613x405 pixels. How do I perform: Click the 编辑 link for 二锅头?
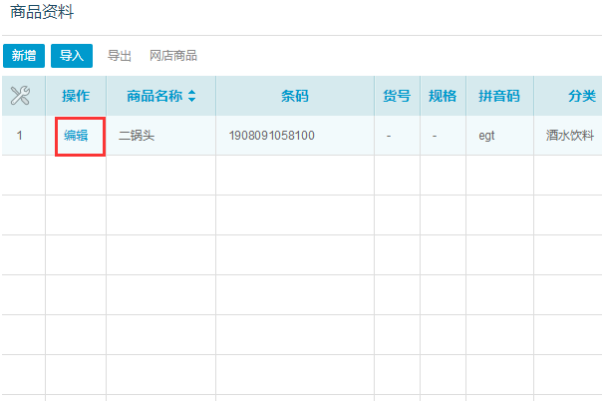point(77,135)
